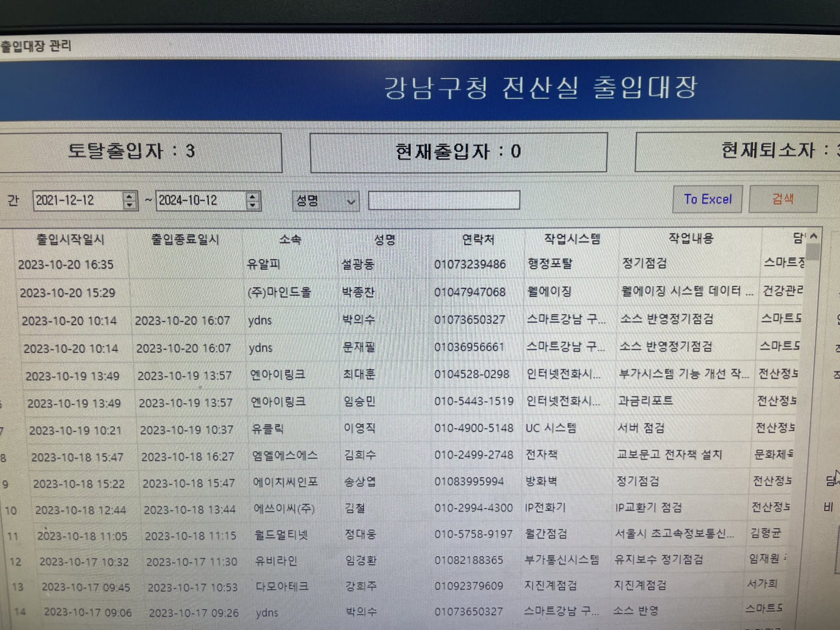Sort by 출입시작일시 column header
840x630 pixels.
[70, 240]
